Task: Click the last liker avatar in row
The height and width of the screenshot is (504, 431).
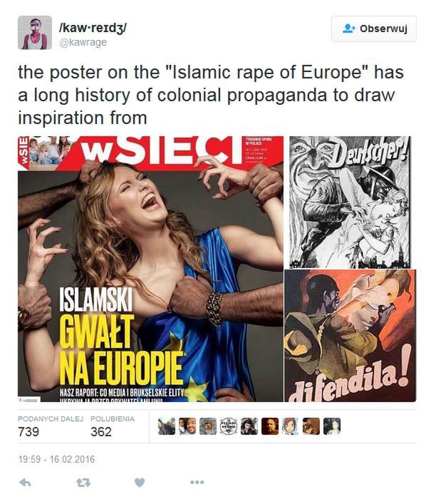Action: 332,426
